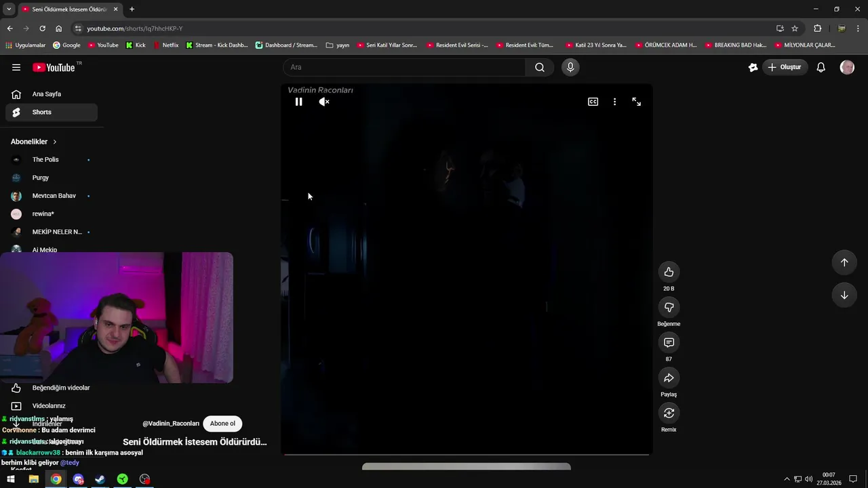
Task: Open the Kick bookmark
Action: [136, 45]
